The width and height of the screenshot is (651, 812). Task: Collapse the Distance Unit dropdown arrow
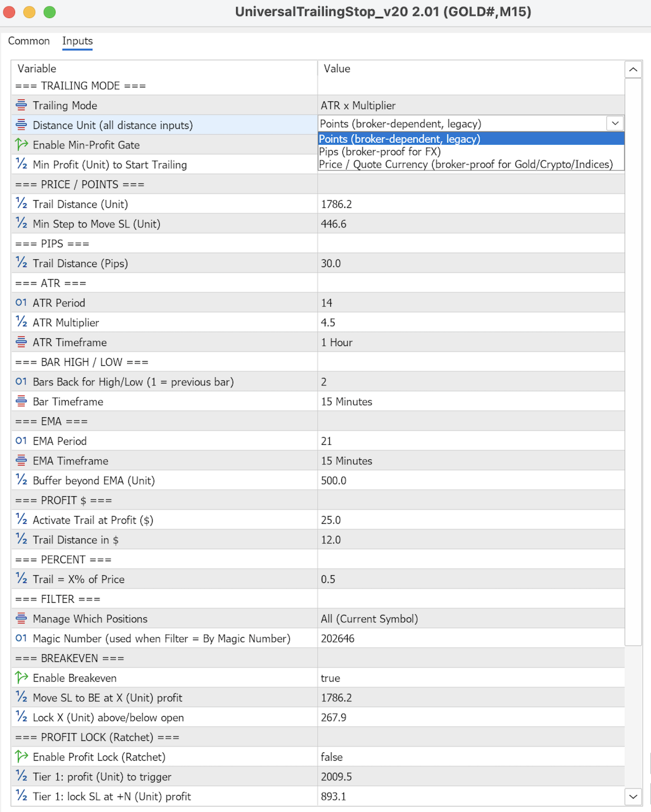pyautogui.click(x=615, y=124)
